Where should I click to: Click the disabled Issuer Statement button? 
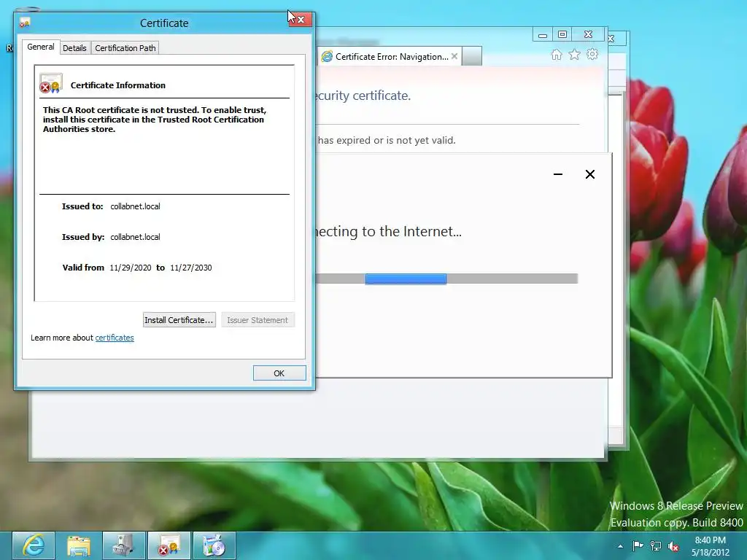coord(258,320)
